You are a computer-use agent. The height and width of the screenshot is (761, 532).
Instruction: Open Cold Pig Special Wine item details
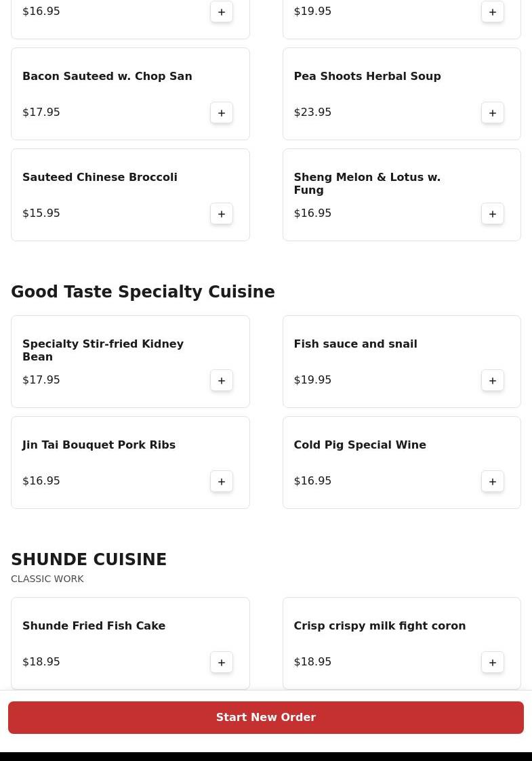point(359,445)
